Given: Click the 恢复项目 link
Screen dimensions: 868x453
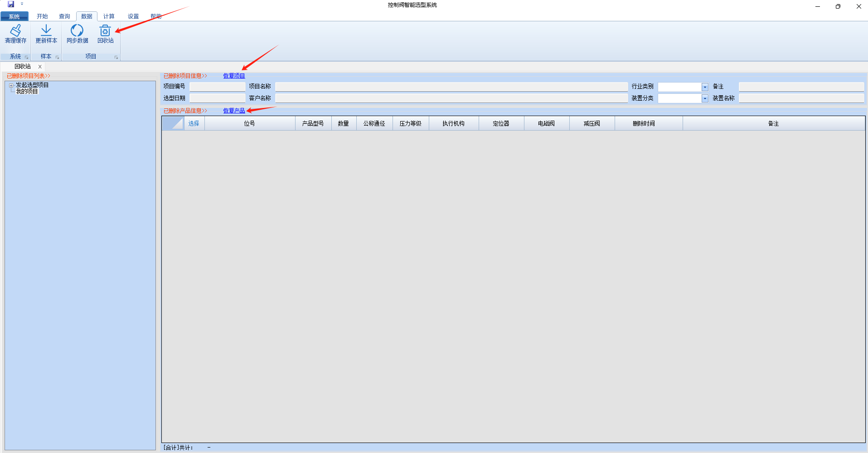Looking at the screenshot, I should [x=234, y=76].
